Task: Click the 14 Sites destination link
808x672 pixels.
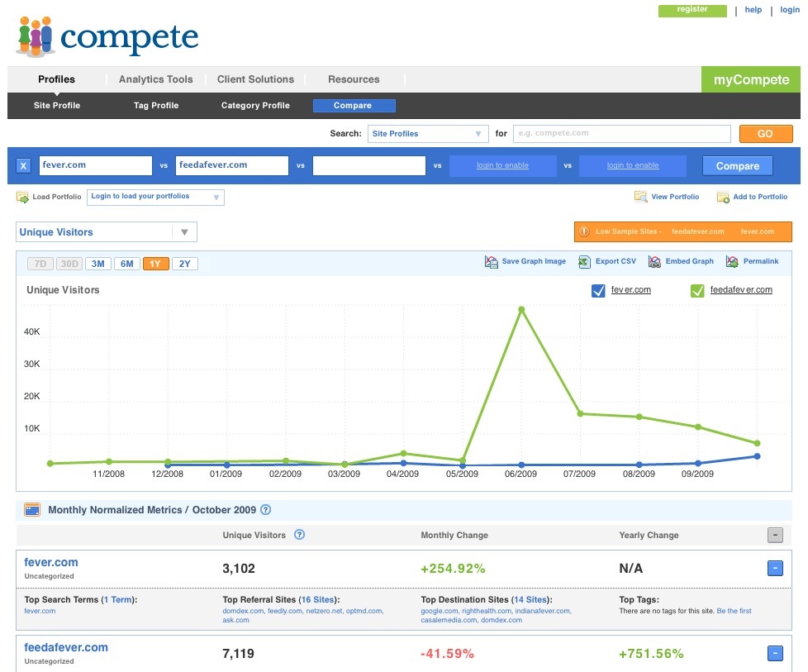Action: click(530, 600)
